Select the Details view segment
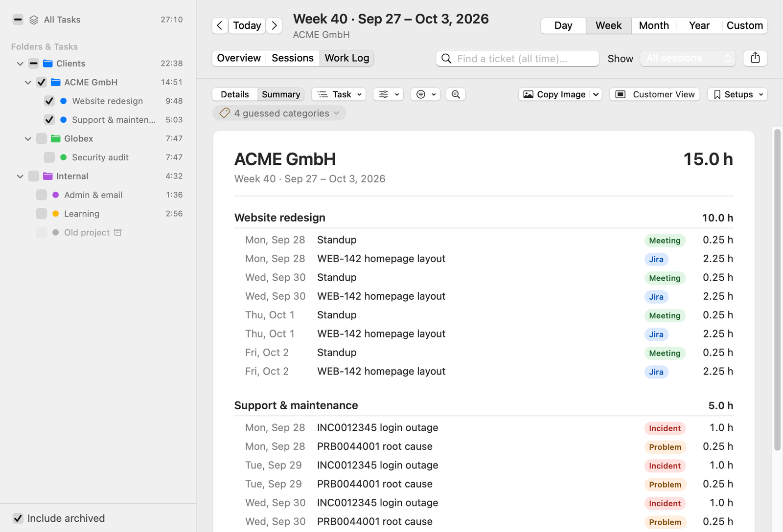783x532 pixels. coord(235,94)
